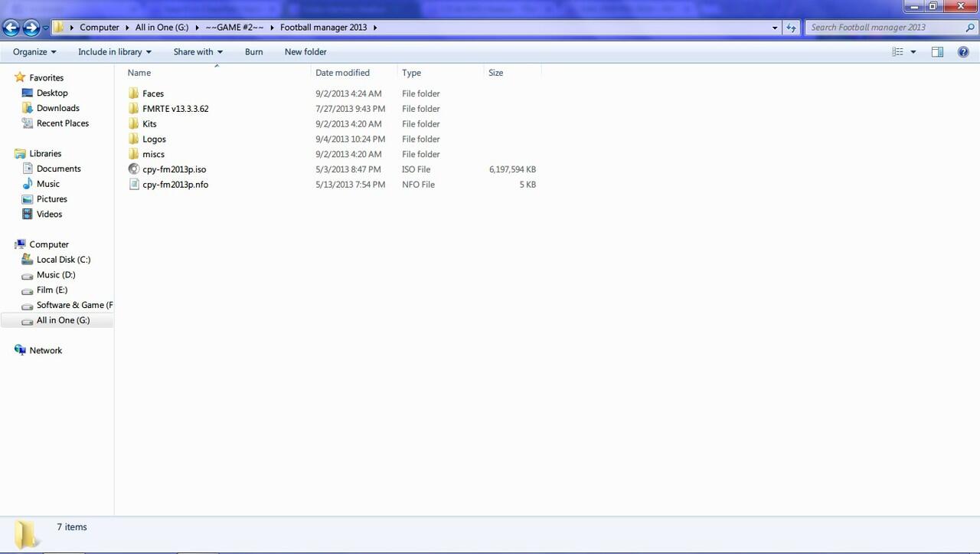
Task: Select the Logos folder icon
Action: point(134,139)
